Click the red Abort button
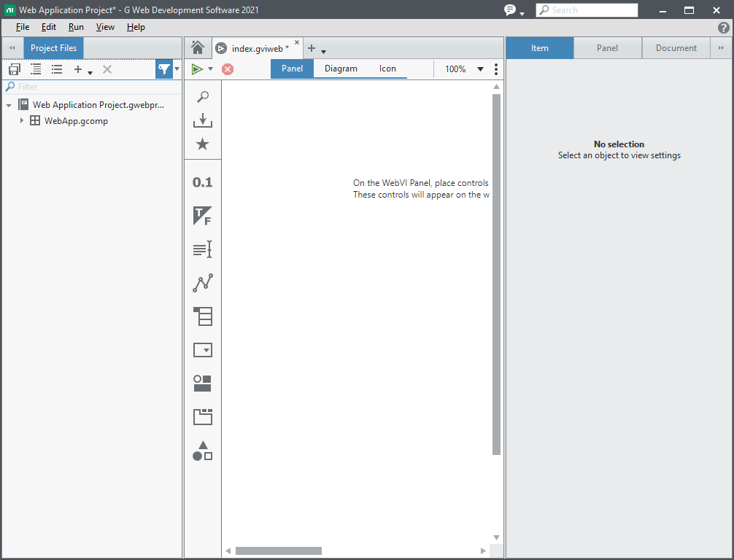734x560 pixels. point(228,69)
